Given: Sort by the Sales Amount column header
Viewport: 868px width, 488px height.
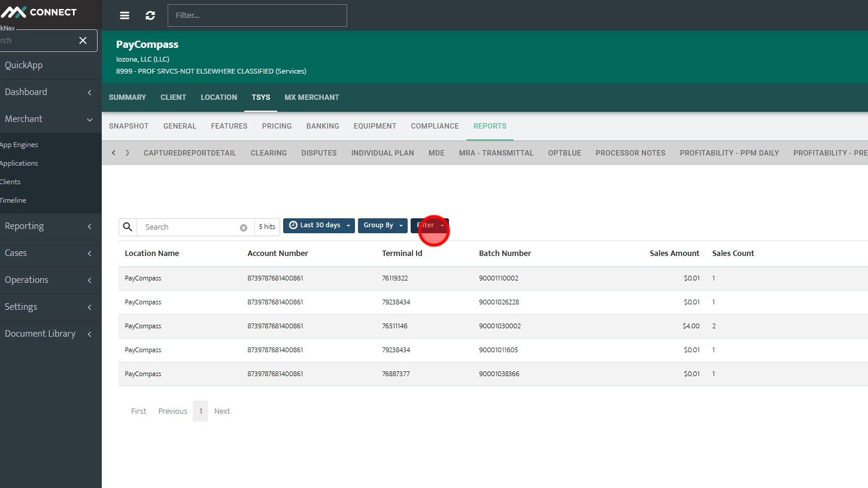Looking at the screenshot, I should click(674, 254).
